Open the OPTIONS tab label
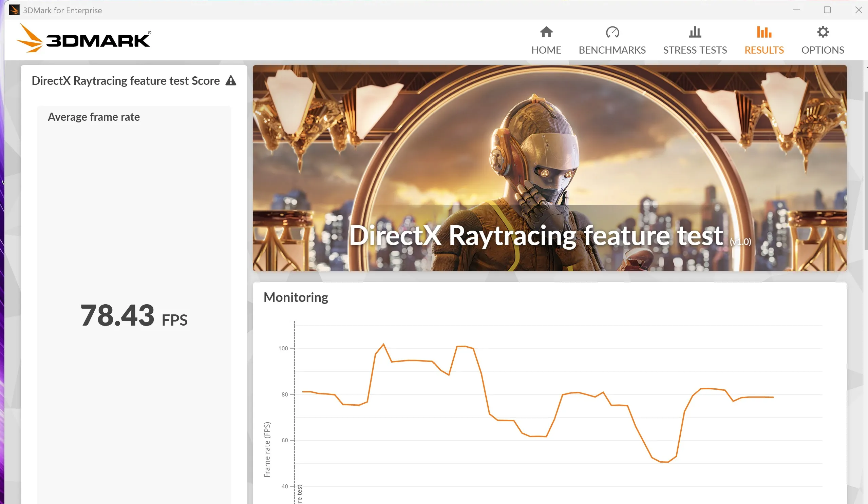The image size is (868, 504). (823, 50)
